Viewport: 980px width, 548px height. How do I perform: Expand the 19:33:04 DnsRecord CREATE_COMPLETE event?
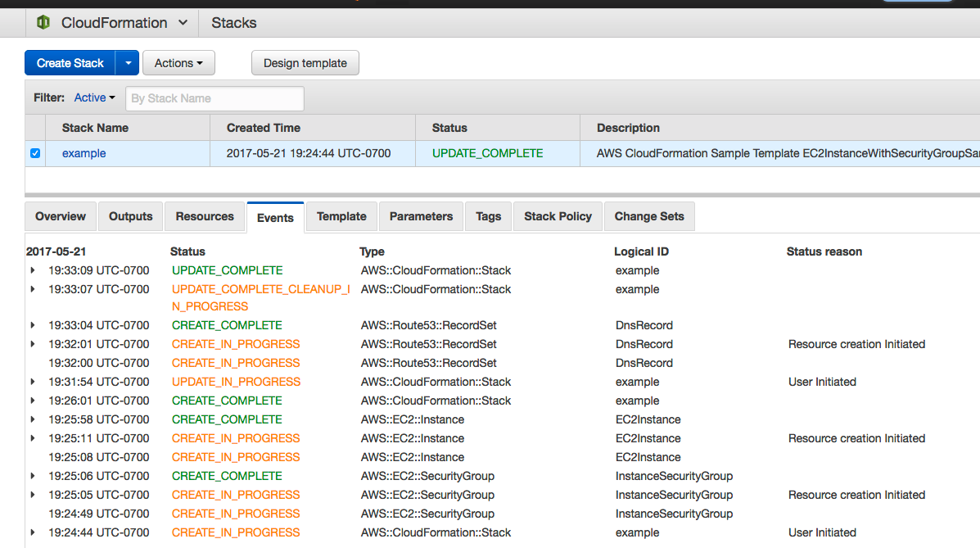(x=33, y=325)
